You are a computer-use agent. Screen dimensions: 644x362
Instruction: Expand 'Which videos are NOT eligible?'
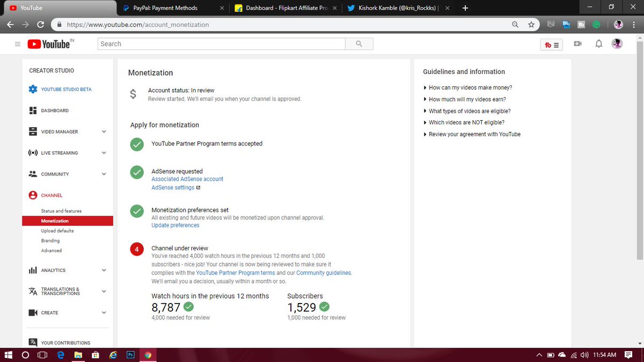tap(464, 122)
